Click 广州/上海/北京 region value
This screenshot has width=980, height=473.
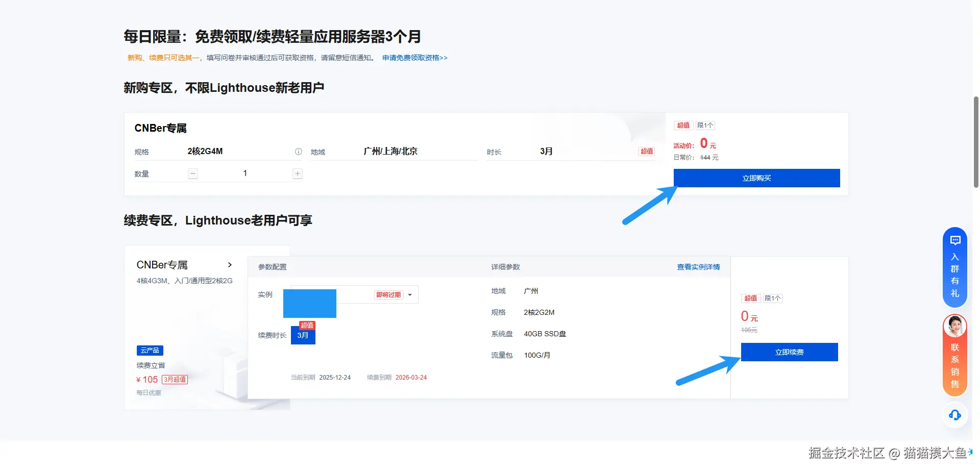(390, 152)
